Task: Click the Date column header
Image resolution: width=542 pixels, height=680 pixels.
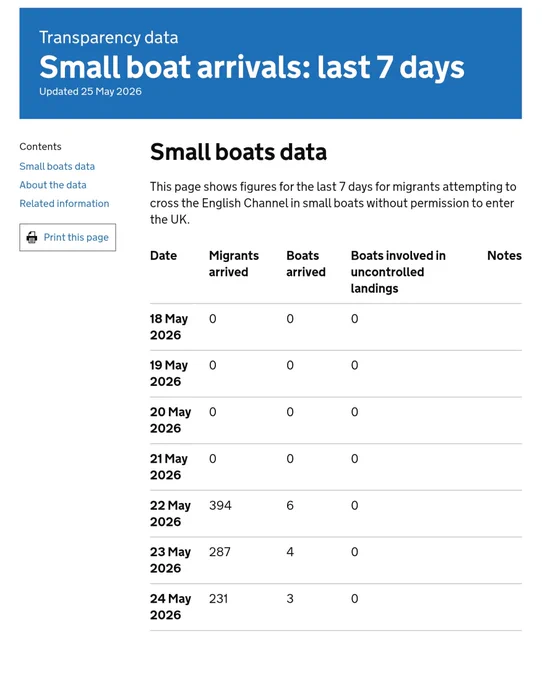Action: point(163,255)
